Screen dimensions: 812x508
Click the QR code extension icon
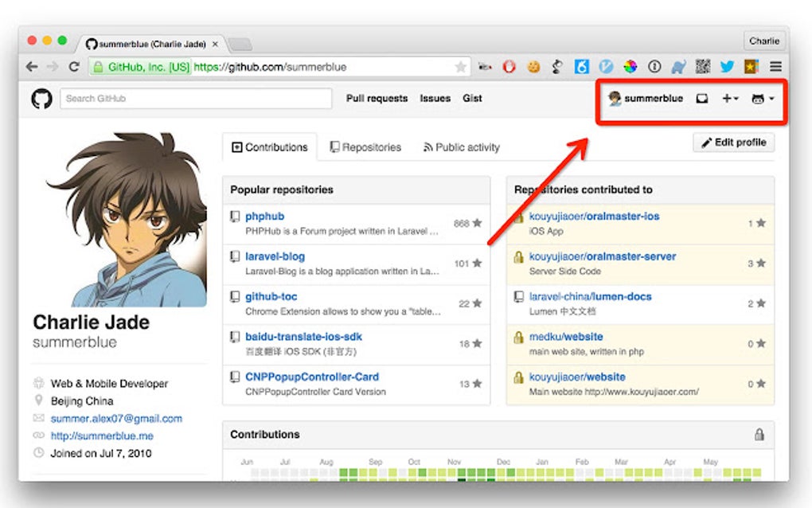pos(703,66)
